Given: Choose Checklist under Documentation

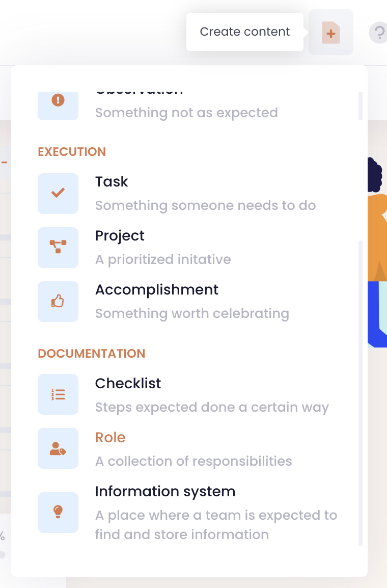Looking at the screenshot, I should click(128, 383).
